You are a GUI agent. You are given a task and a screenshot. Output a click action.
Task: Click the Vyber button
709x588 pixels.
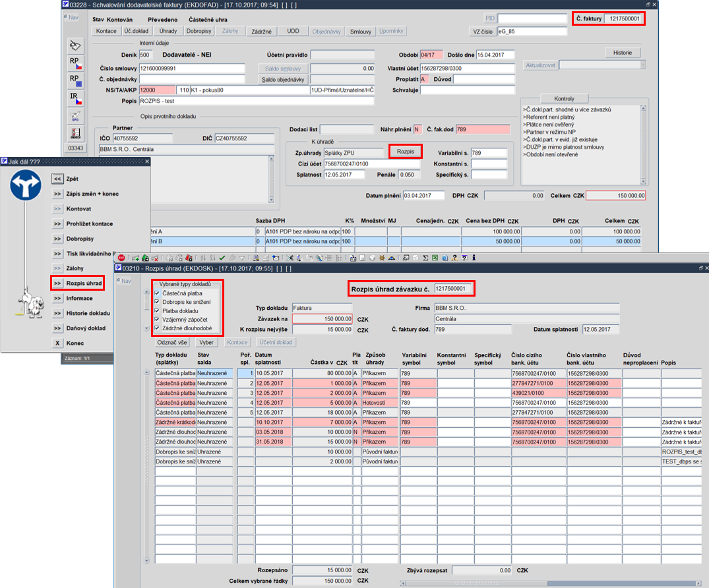[206, 342]
